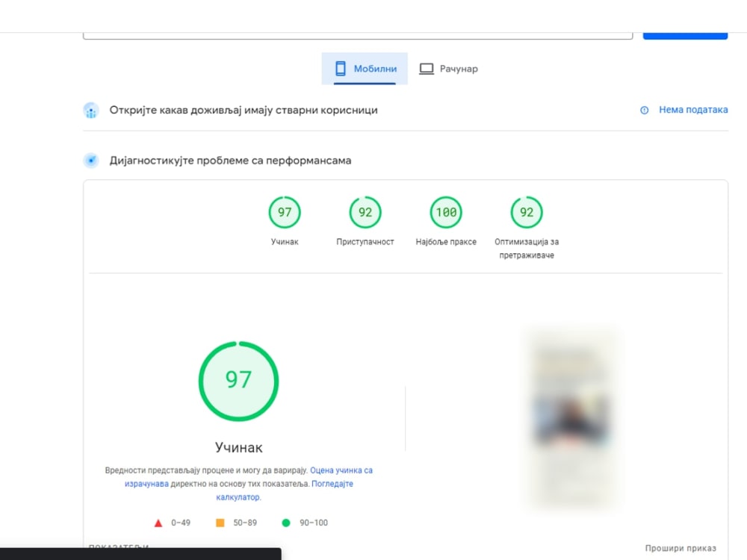The width and height of the screenshot is (747, 560).
Task: Click the red triangle 0–49 legend icon
Action: point(158,523)
